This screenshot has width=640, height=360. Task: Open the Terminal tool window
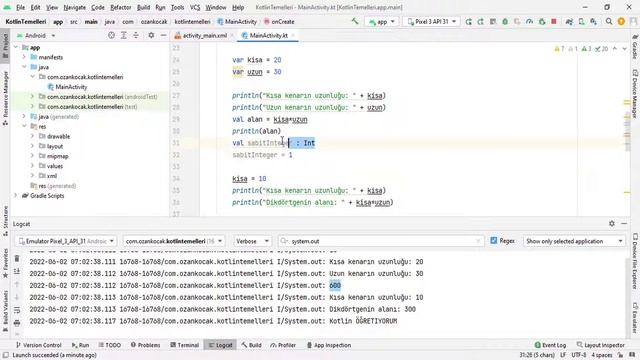pyautogui.click(x=184, y=345)
